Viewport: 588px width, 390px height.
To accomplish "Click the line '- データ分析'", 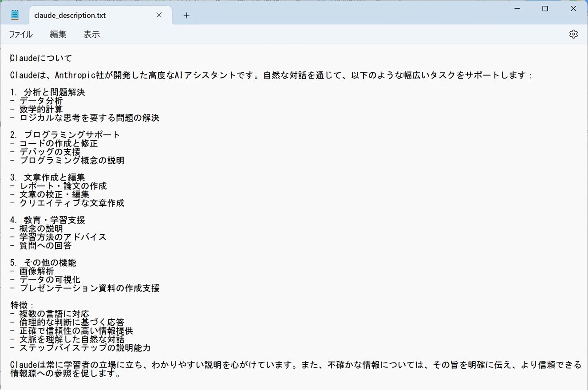I will [36, 101].
